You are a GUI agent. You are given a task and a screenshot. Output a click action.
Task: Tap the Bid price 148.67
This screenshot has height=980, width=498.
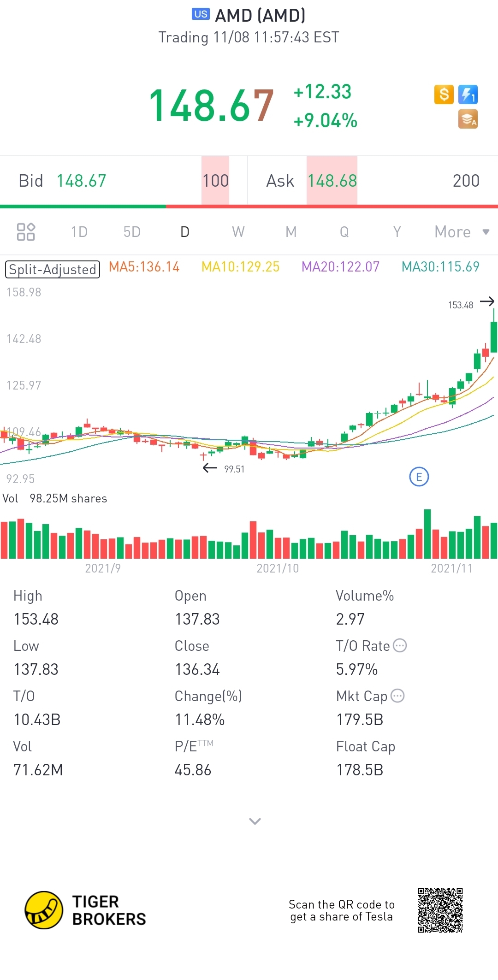pos(82,181)
